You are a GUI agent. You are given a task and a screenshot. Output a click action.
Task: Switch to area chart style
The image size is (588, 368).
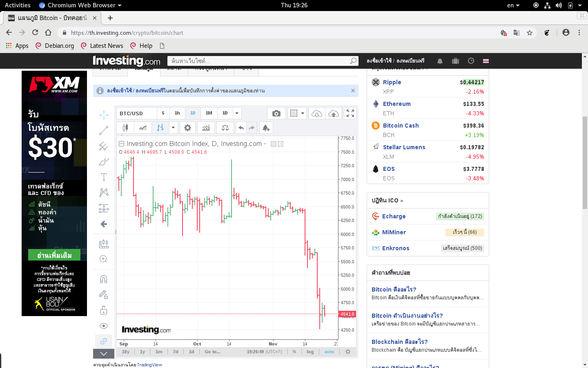143,128
